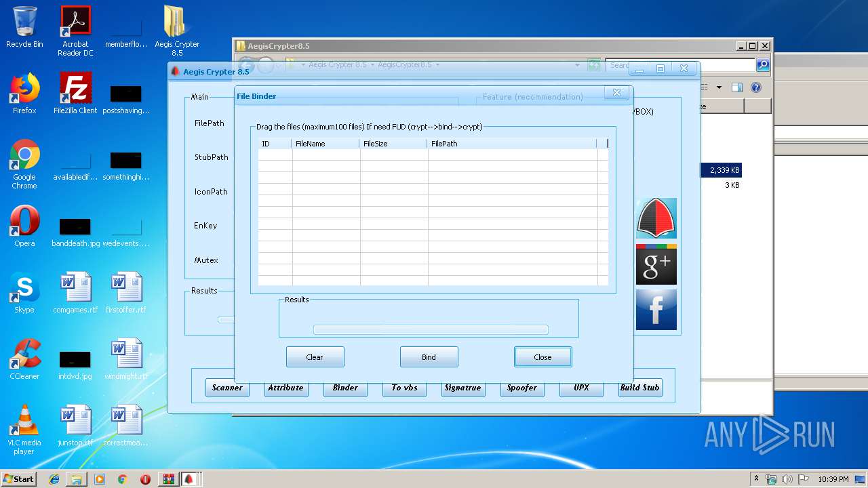Open memberflo... desktop shortcut
868x488 pixels.
(126, 31)
